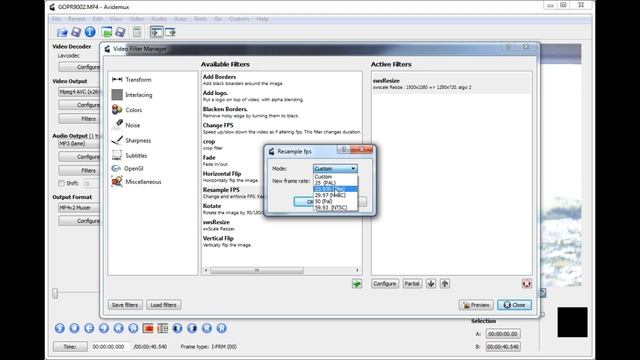Select the Change FPS filter entry
Image resolution: width=640 pixels, height=360 pixels.
pos(281,128)
